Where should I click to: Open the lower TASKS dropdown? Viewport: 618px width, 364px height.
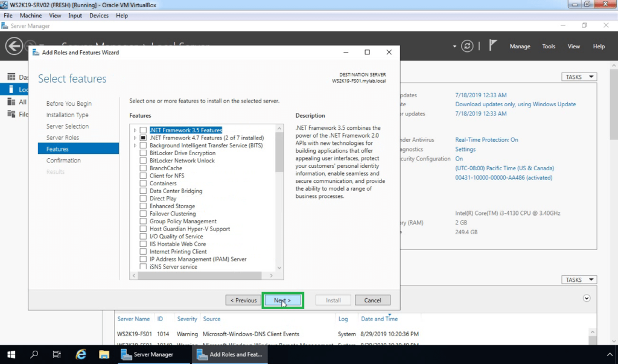pos(579,279)
